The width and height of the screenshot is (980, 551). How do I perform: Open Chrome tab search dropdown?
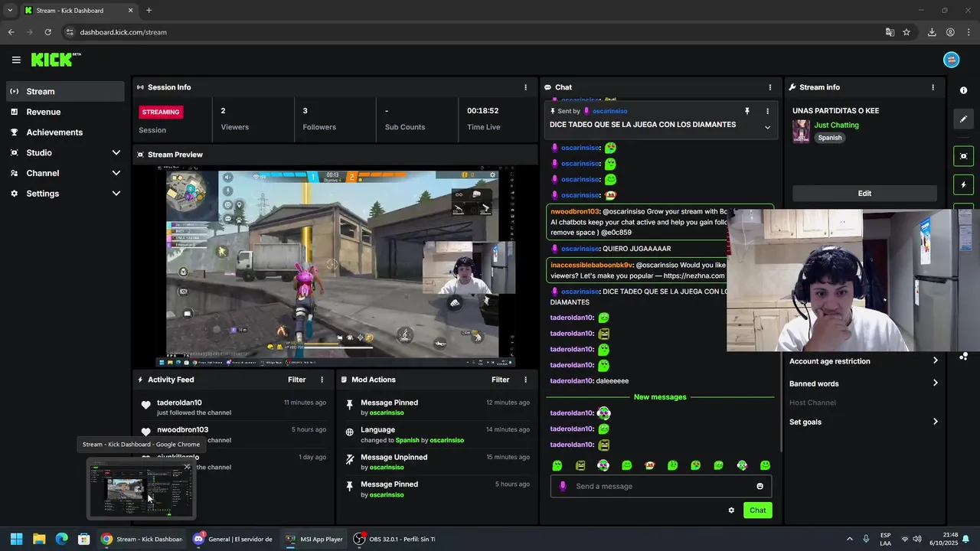[x=9, y=11]
